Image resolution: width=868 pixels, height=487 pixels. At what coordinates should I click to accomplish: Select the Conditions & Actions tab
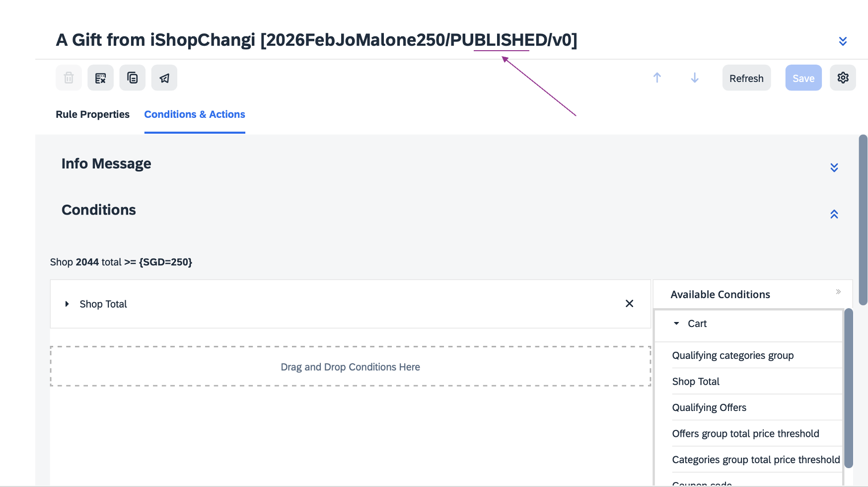pyautogui.click(x=195, y=114)
